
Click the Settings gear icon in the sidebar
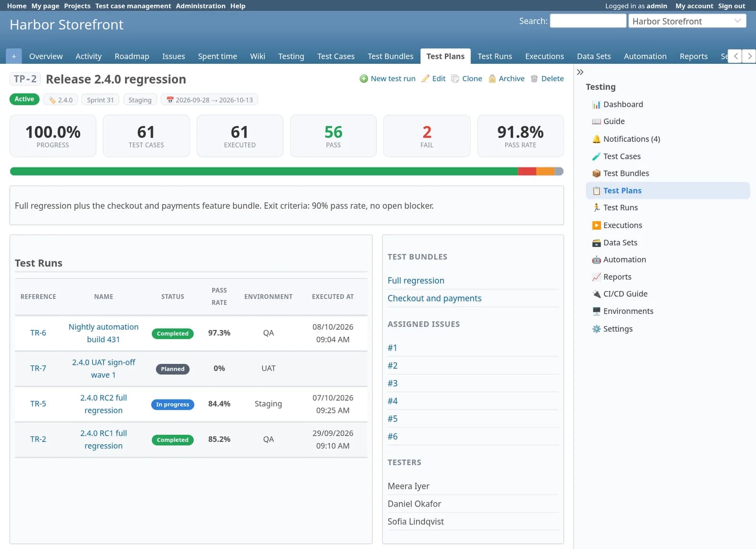pos(596,329)
